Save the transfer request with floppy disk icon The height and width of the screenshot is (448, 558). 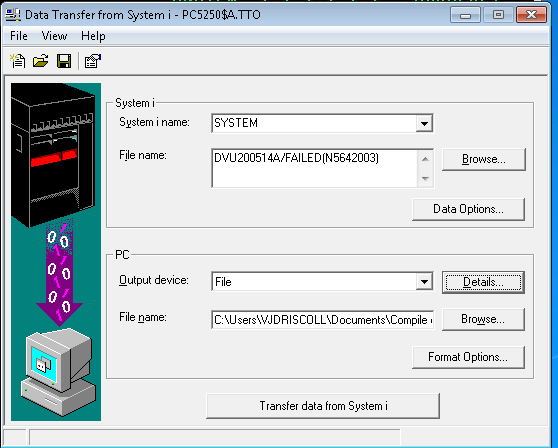64,61
